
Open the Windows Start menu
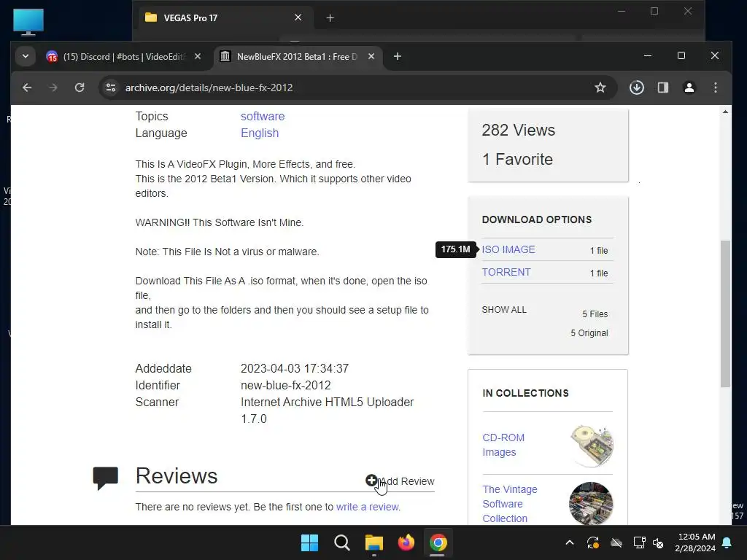309,542
